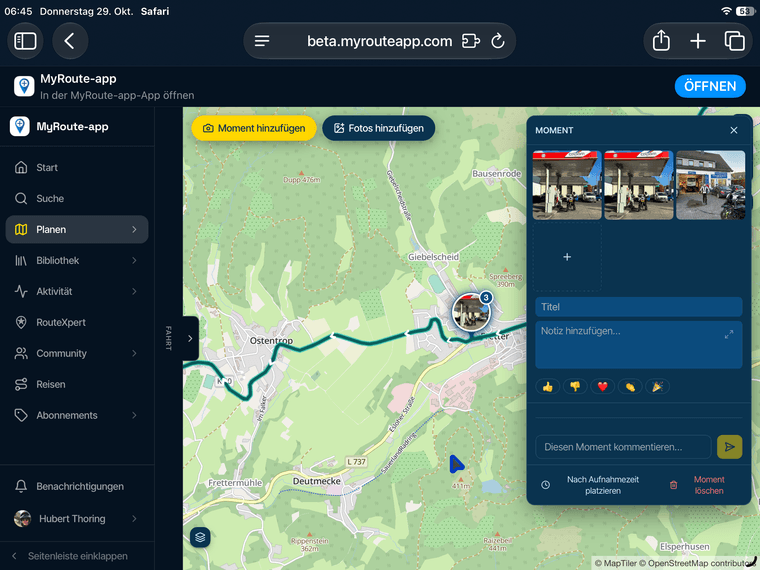Tap ÖFFNEN to open the app
Image resolution: width=760 pixels, height=570 pixels.
pyautogui.click(x=710, y=86)
